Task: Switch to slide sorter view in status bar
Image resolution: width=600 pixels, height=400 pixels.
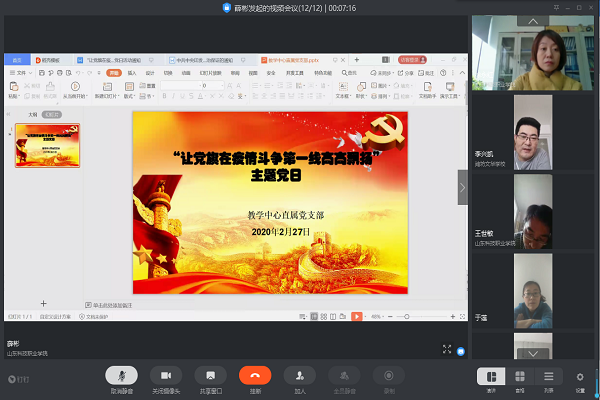Action: click(324, 317)
